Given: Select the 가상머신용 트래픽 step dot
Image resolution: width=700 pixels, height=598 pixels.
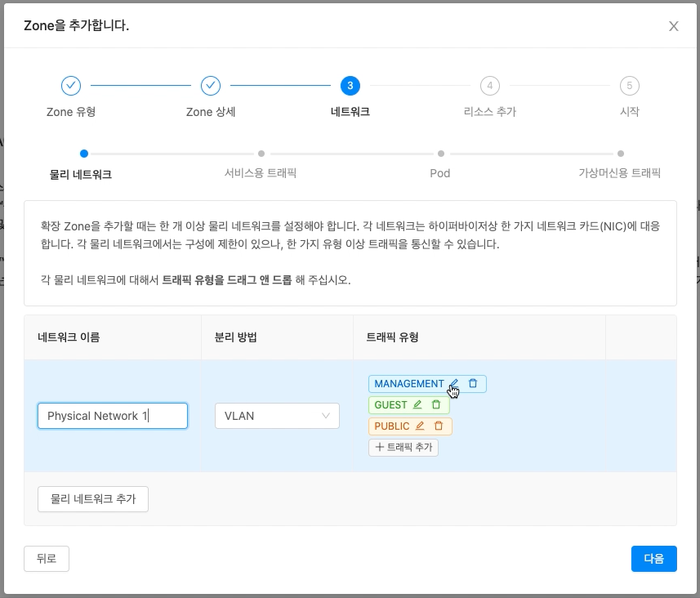Looking at the screenshot, I should (621, 153).
